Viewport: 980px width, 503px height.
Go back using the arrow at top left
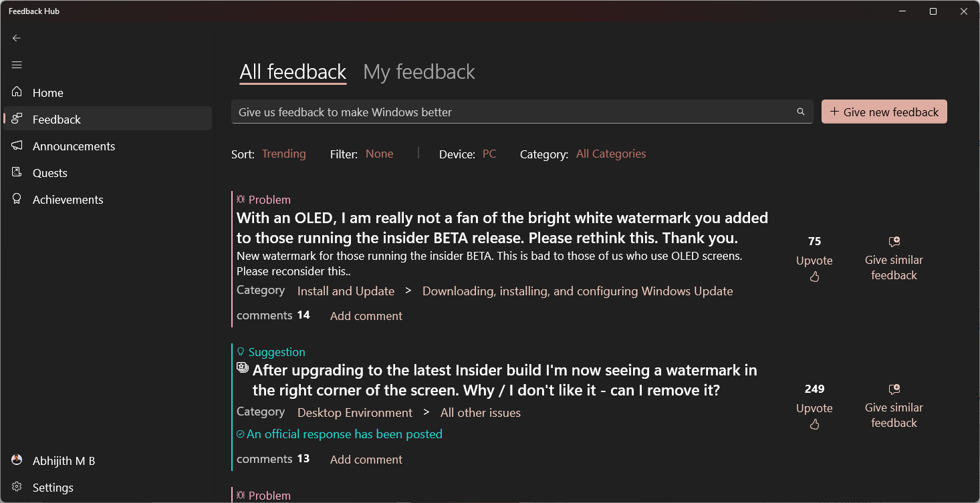[16, 38]
